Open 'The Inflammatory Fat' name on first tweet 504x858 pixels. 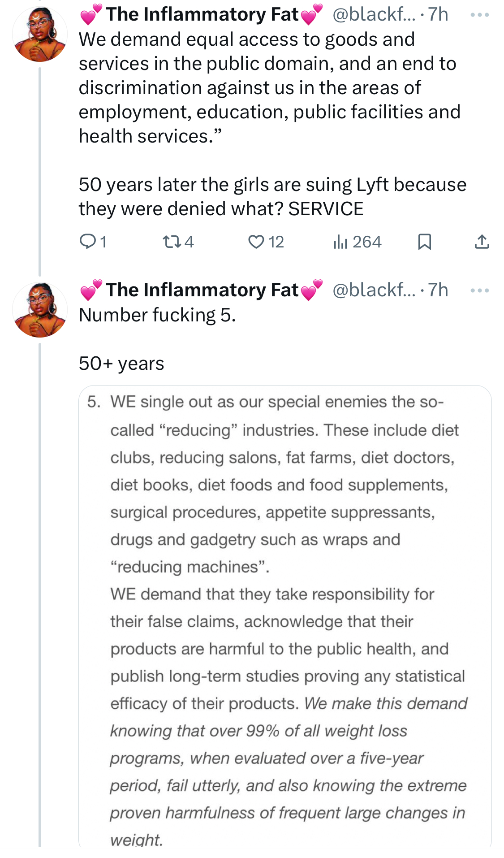(202, 15)
